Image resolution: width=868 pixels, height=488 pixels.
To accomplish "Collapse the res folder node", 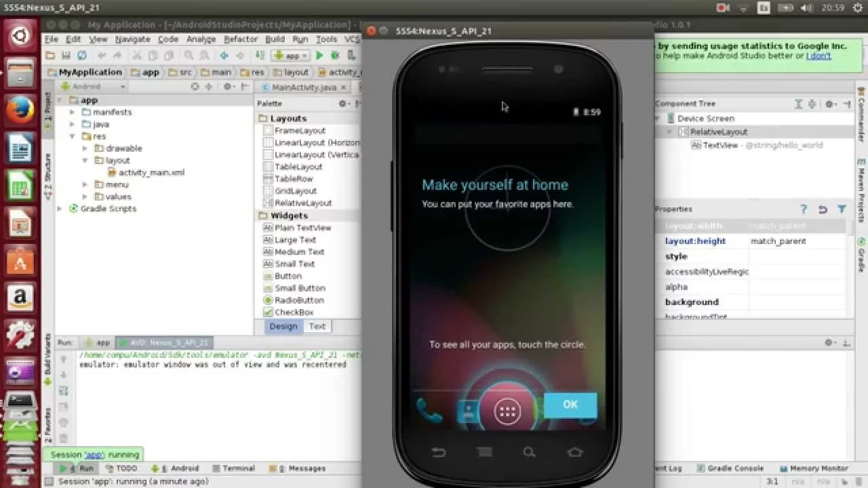I will (x=72, y=136).
